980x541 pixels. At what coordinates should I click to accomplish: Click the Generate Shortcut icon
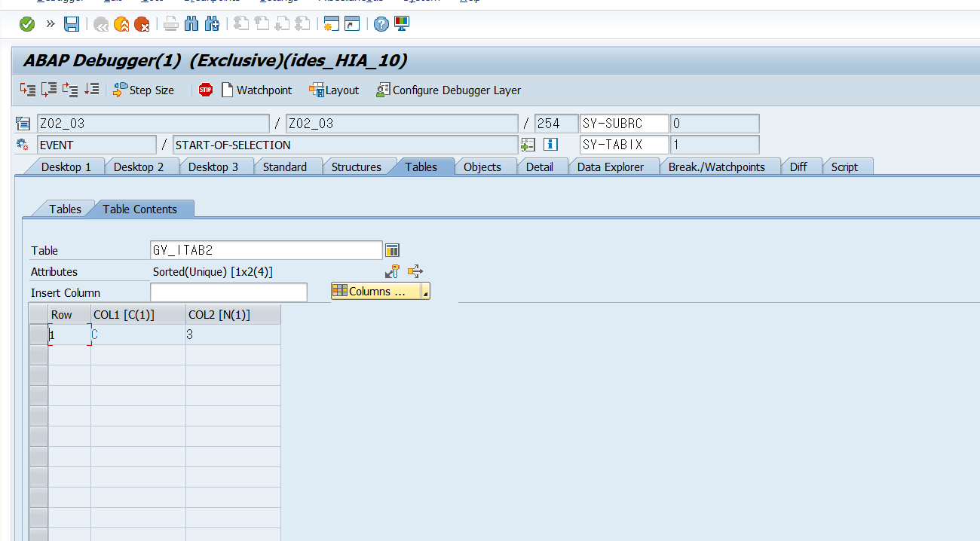point(352,24)
